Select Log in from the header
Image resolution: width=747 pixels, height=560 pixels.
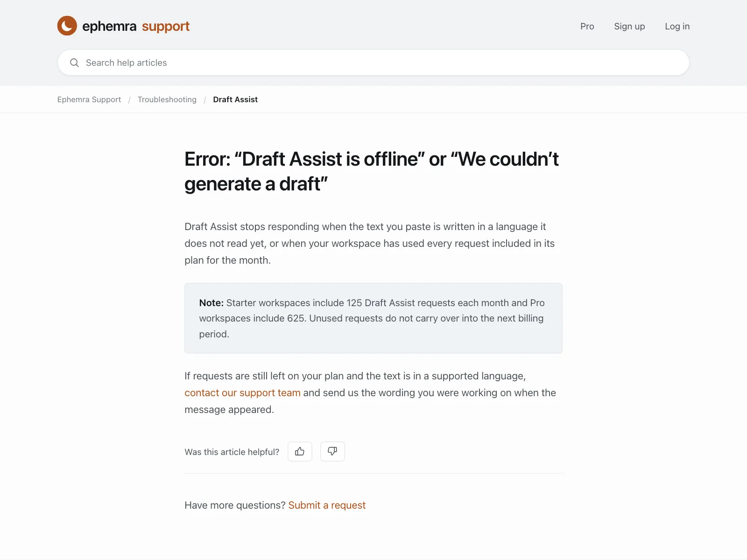point(677,27)
